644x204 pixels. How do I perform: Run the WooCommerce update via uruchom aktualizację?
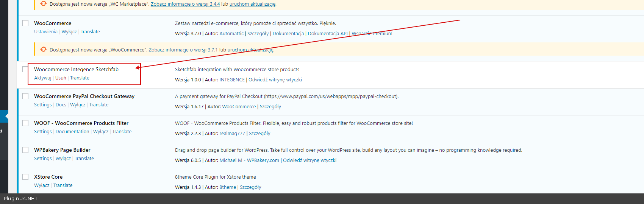pos(250,50)
